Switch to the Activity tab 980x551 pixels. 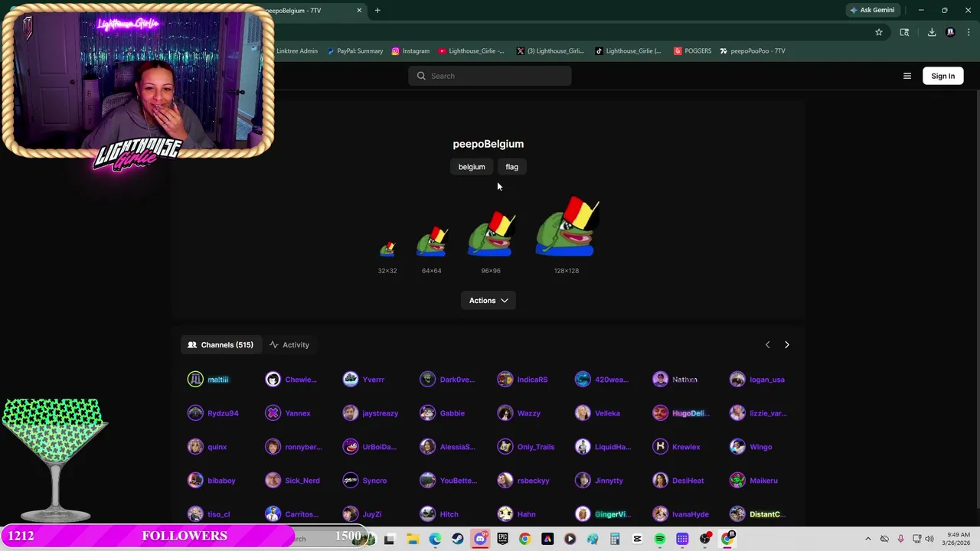point(289,345)
